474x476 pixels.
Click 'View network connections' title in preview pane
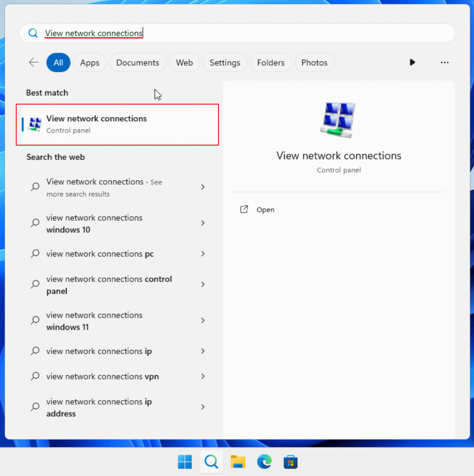[x=339, y=156]
